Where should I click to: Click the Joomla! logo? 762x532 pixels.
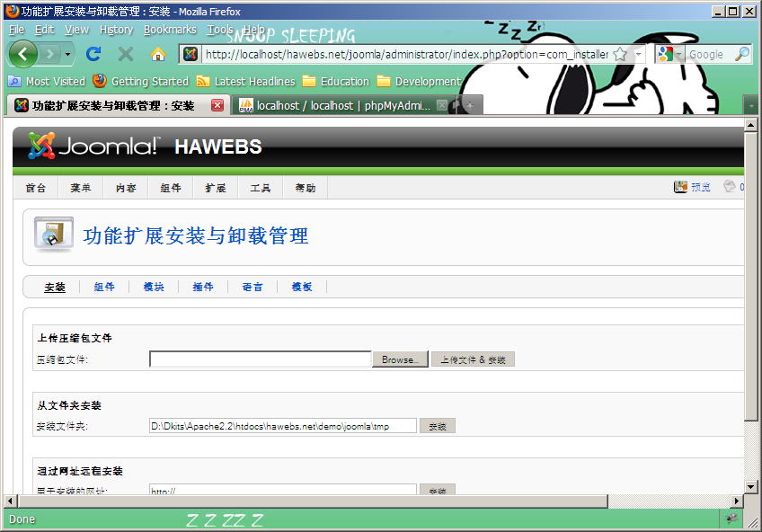click(x=93, y=146)
